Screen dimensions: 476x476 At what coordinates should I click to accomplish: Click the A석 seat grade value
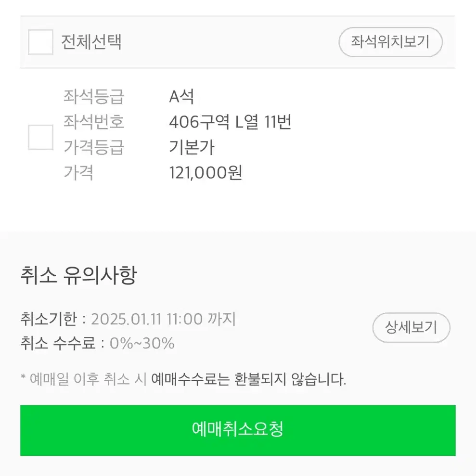[x=181, y=97]
